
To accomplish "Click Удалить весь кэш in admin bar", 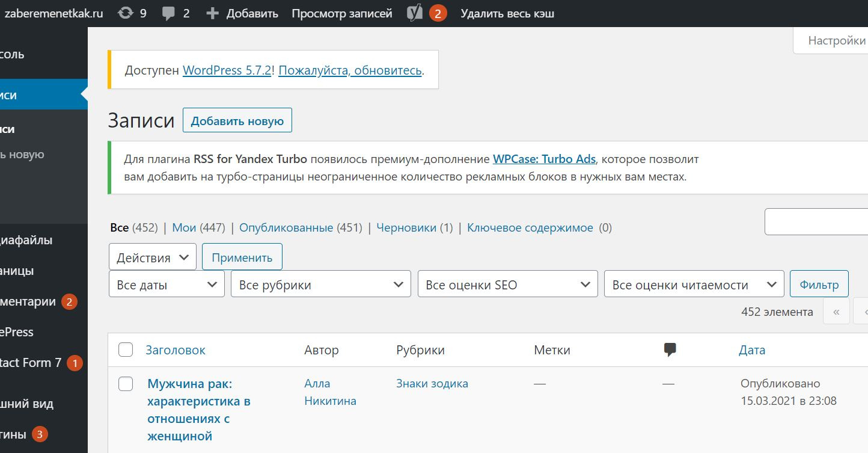I will point(507,13).
